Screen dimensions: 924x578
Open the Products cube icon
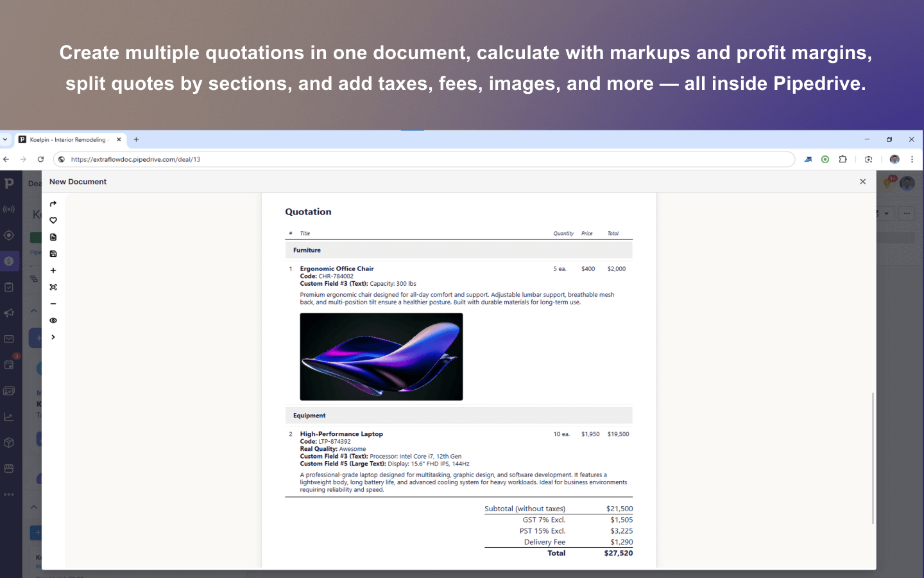click(9, 442)
